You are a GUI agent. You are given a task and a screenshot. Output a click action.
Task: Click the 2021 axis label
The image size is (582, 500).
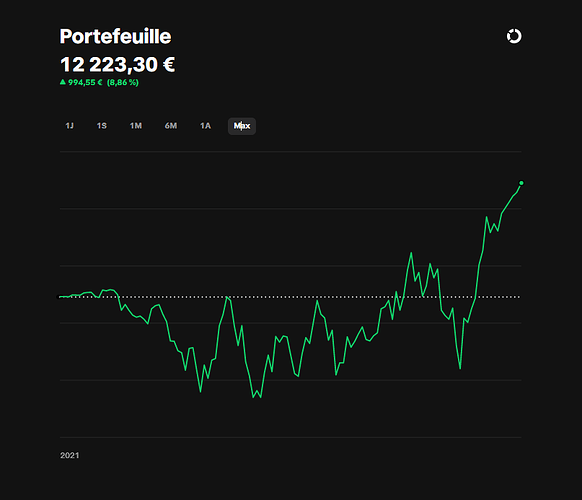click(x=70, y=455)
